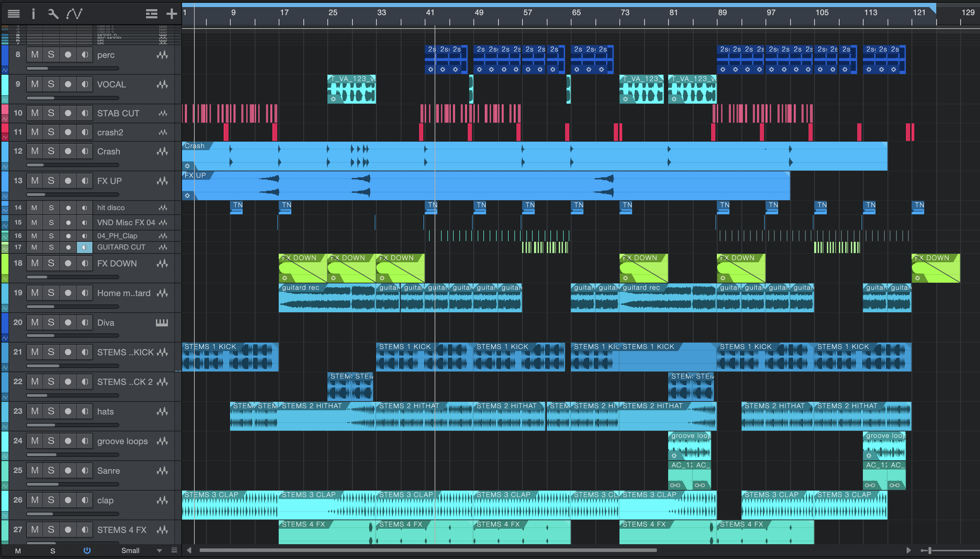Solo the Diva track
980x559 pixels.
[51, 322]
